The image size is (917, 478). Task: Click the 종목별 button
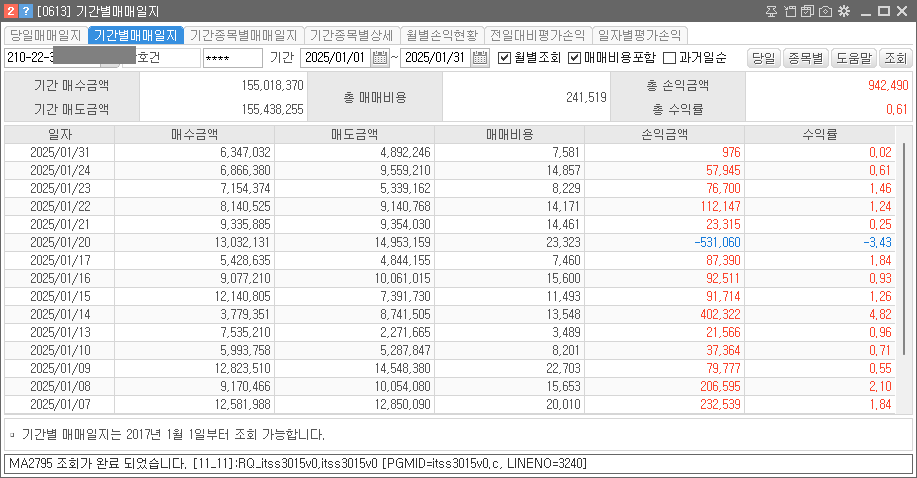(805, 58)
